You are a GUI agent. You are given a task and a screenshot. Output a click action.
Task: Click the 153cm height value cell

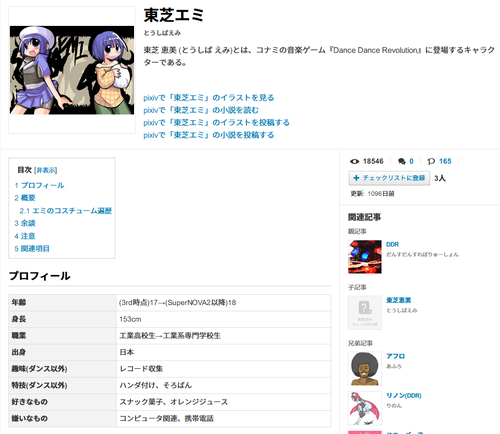click(224, 319)
